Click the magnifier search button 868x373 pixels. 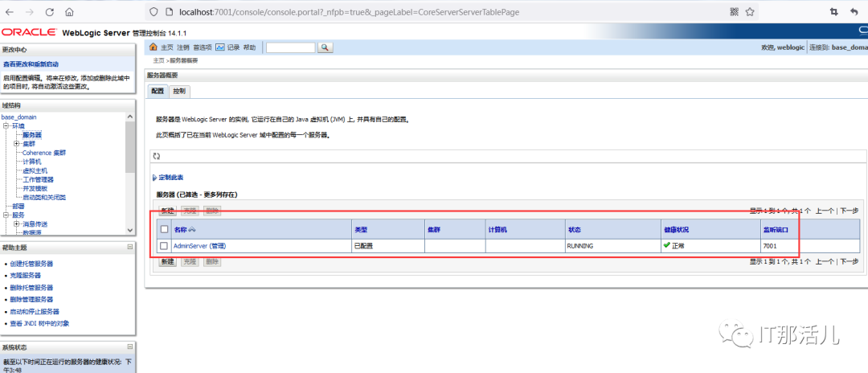tap(325, 47)
